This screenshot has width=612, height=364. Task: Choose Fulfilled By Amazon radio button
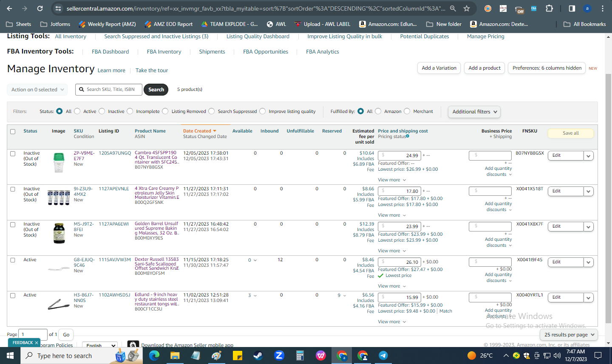(378, 111)
